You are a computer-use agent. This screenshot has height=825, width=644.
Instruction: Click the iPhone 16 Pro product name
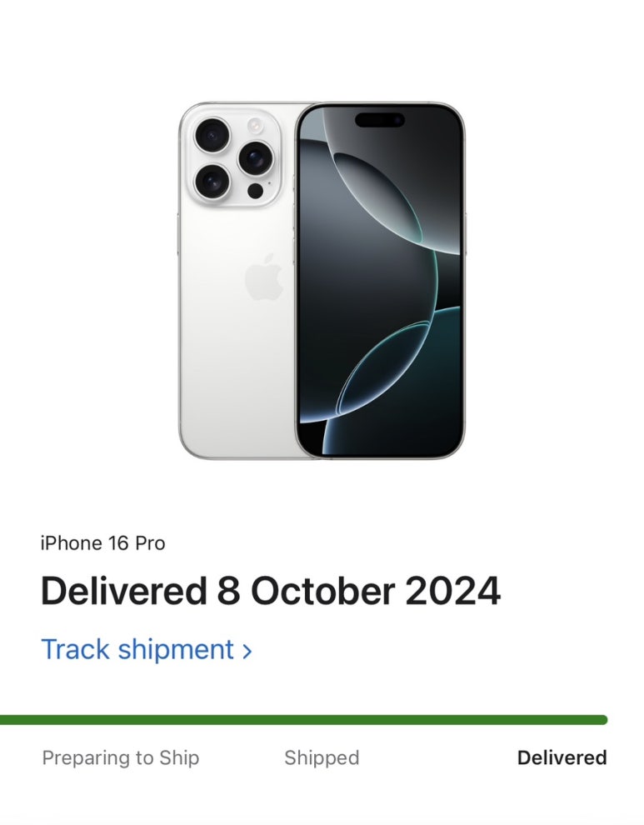click(x=103, y=543)
